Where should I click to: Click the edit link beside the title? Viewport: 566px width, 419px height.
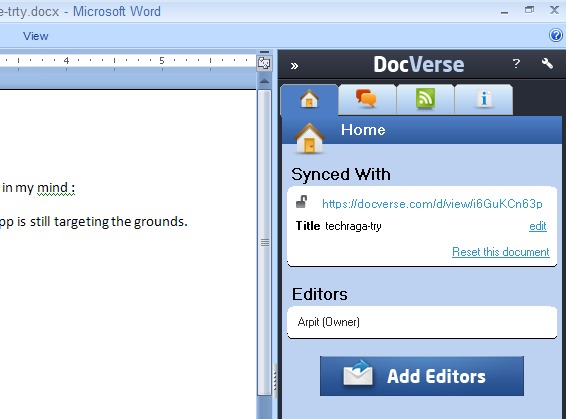[x=537, y=226]
